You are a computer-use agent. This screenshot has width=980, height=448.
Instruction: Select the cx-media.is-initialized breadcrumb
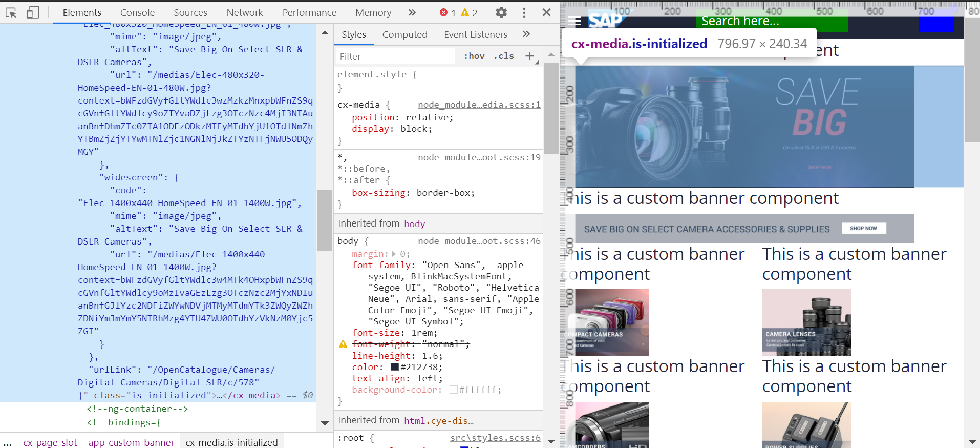pyautogui.click(x=231, y=442)
